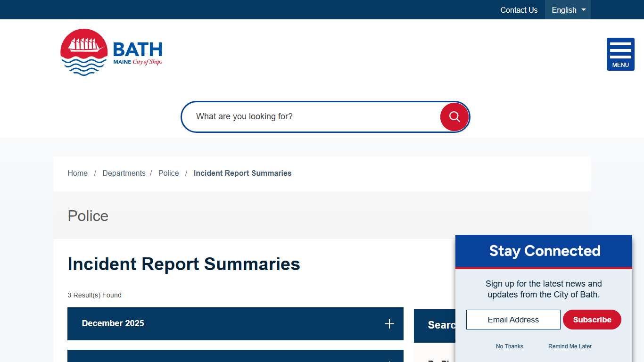The height and width of the screenshot is (362, 644).
Task: Click the Contact Us link
Action: (519, 10)
